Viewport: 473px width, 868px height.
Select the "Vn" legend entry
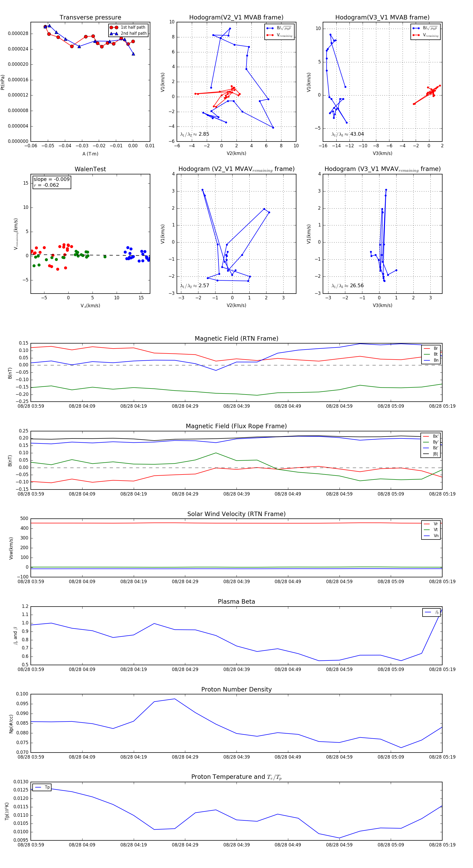click(431, 536)
